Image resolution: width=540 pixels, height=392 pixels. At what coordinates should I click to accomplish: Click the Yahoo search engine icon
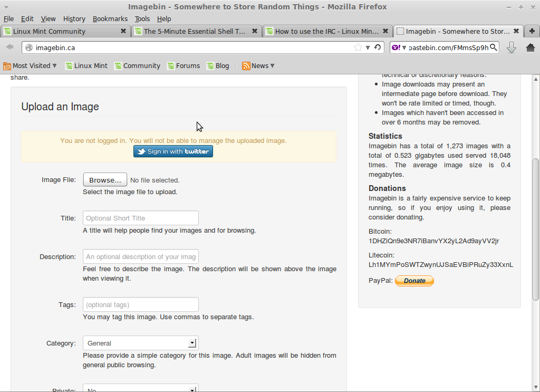coord(397,47)
